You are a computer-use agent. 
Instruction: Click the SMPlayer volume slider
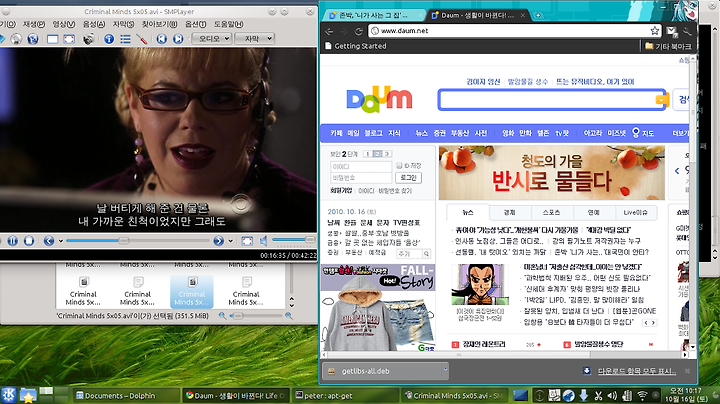click(293, 240)
